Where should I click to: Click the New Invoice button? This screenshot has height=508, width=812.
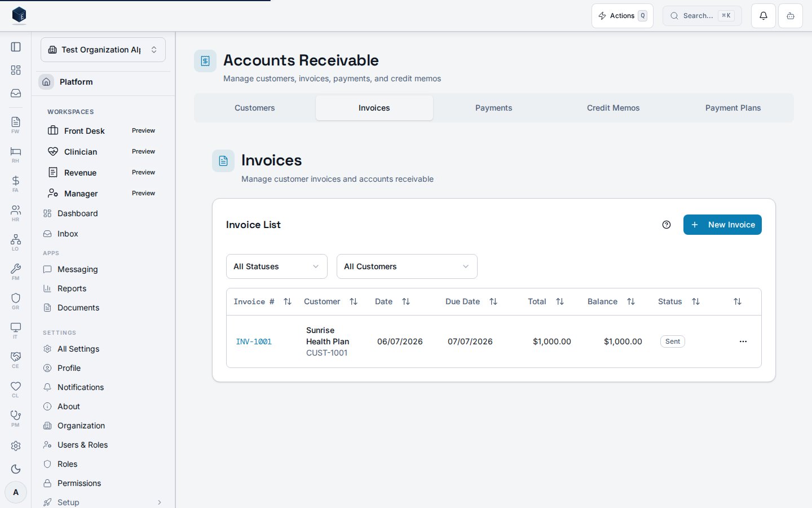[x=722, y=225]
